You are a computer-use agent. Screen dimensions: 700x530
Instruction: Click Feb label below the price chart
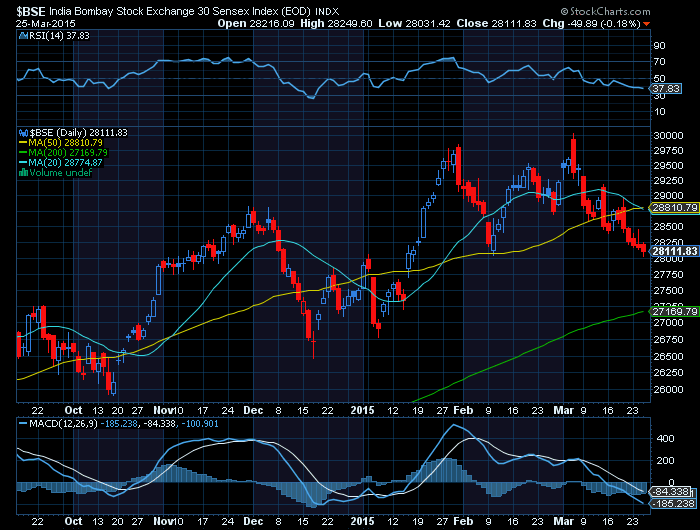463,410
